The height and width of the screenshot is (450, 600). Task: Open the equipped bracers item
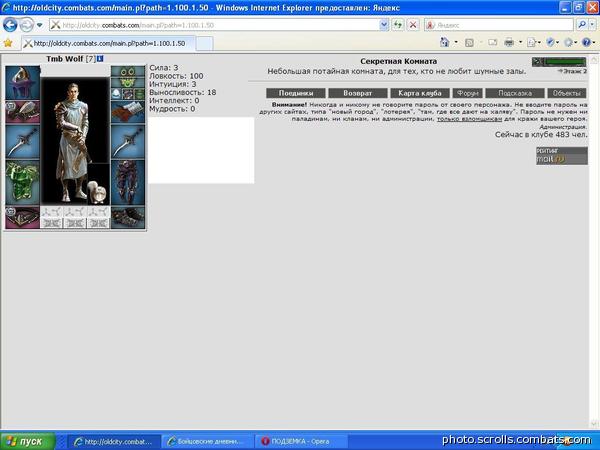click(23, 112)
